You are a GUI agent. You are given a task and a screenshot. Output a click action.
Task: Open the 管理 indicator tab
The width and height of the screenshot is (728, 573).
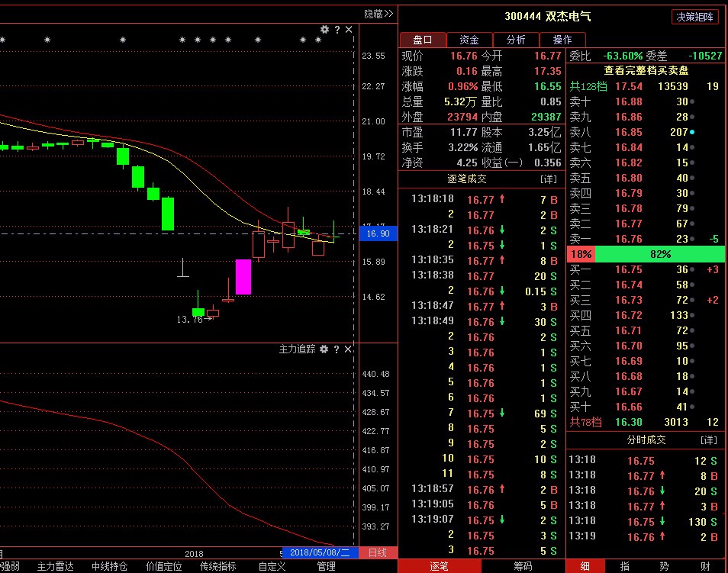point(326,566)
